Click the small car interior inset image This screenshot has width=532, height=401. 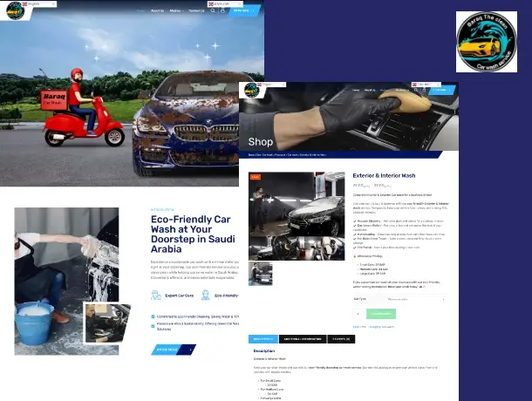pyautogui.click(x=106, y=323)
